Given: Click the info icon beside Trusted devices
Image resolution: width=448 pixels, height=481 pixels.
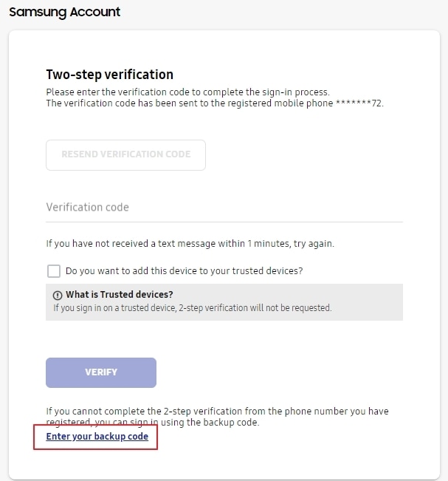Looking at the screenshot, I should 58,295.
